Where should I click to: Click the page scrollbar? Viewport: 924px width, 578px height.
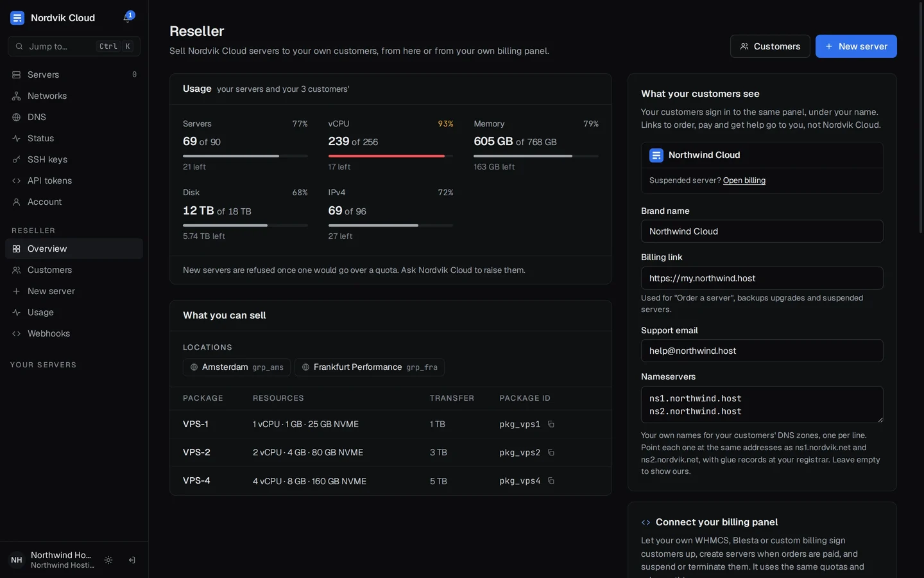(921, 119)
